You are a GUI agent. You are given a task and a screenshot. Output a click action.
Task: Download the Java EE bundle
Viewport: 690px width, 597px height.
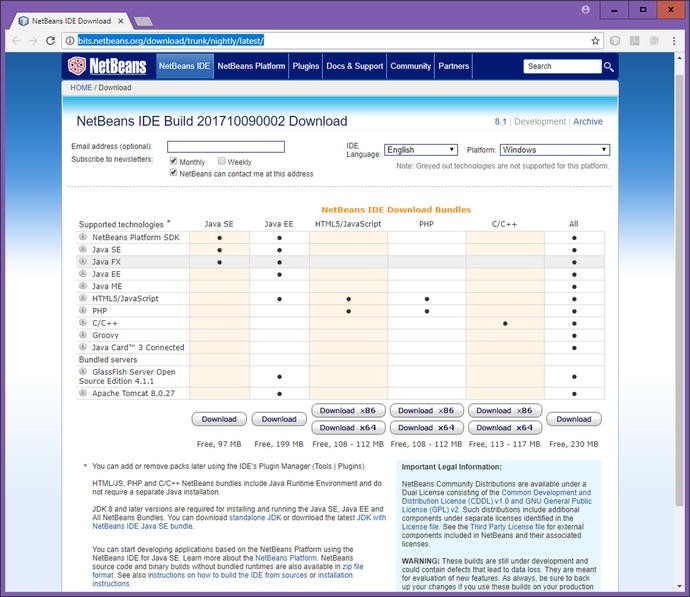click(x=279, y=419)
